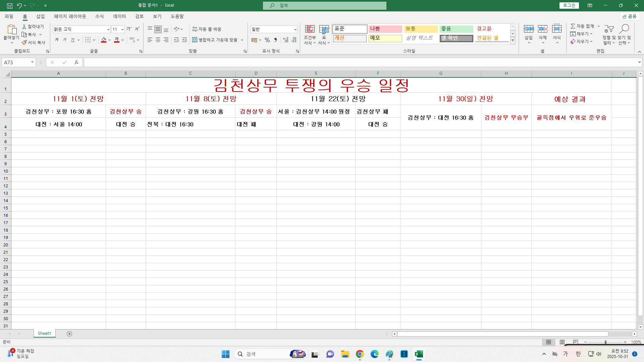Open Fill (채우기) dropdown
644x362 pixels.
point(582,34)
